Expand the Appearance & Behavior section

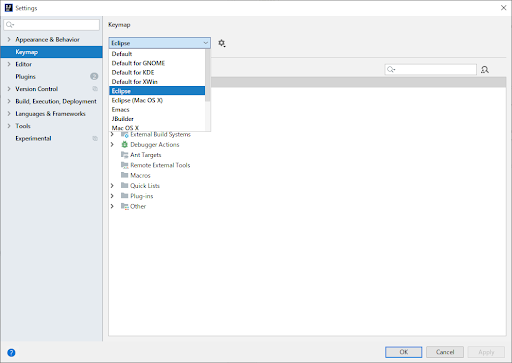tap(9, 39)
